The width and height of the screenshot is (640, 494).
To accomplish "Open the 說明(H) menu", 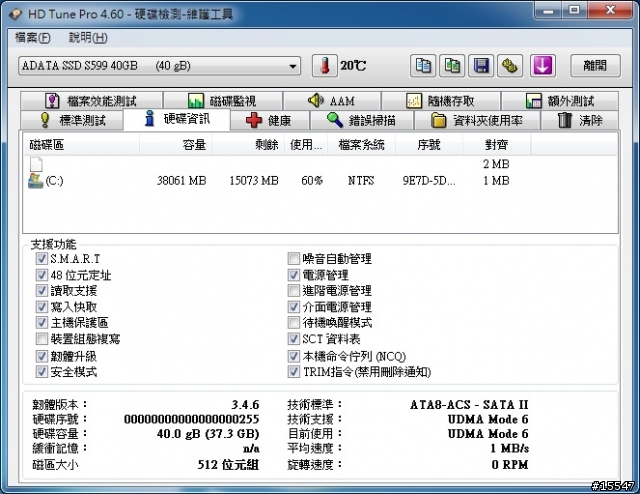I will (88, 38).
